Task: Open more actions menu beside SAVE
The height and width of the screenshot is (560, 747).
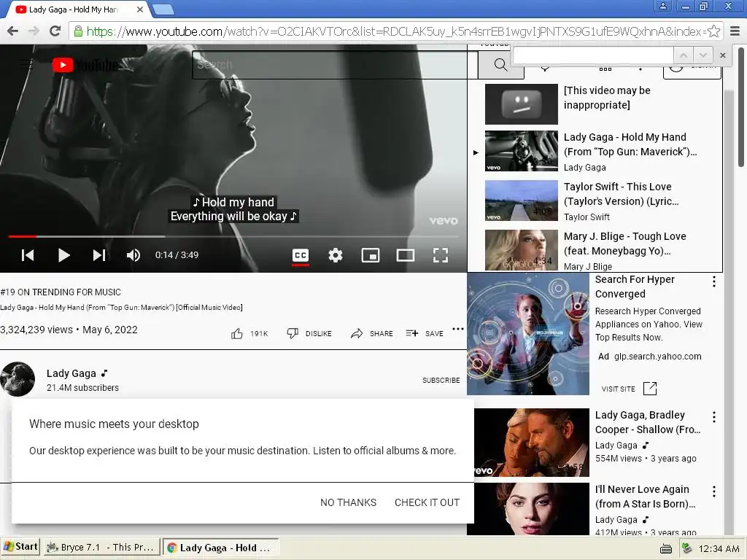Action: click(458, 329)
